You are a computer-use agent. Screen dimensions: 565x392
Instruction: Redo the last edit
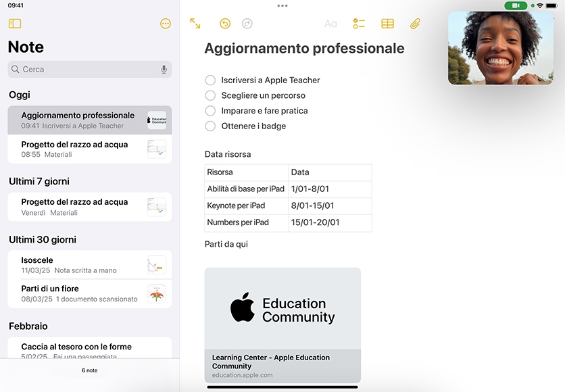coord(247,24)
